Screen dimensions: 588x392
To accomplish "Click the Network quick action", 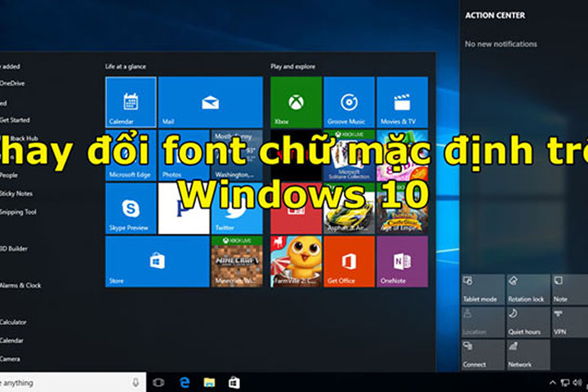I will tap(528, 354).
